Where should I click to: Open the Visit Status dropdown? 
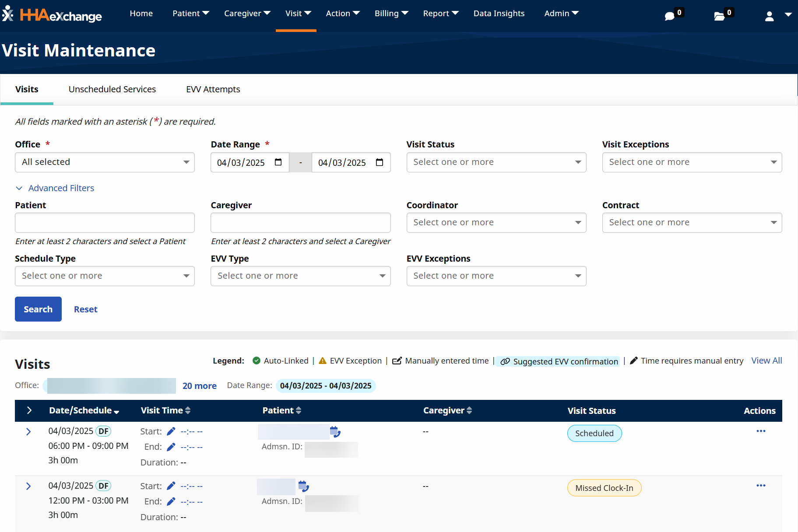click(496, 162)
